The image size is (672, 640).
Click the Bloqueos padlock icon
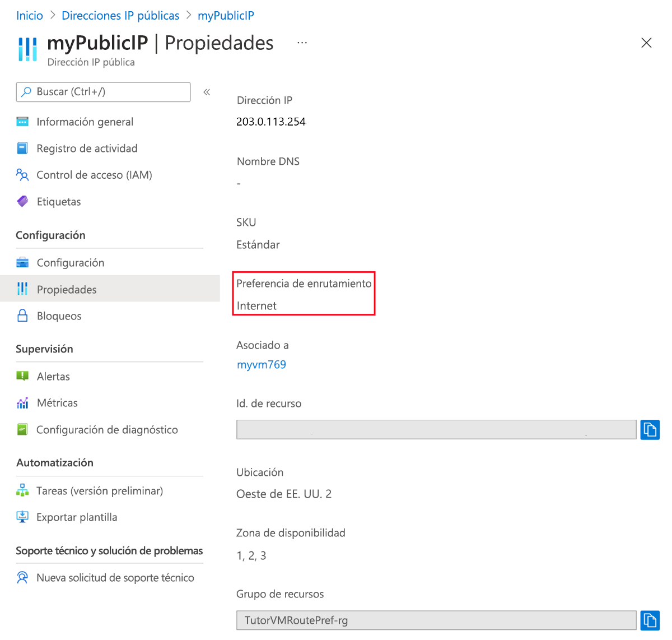(x=22, y=316)
